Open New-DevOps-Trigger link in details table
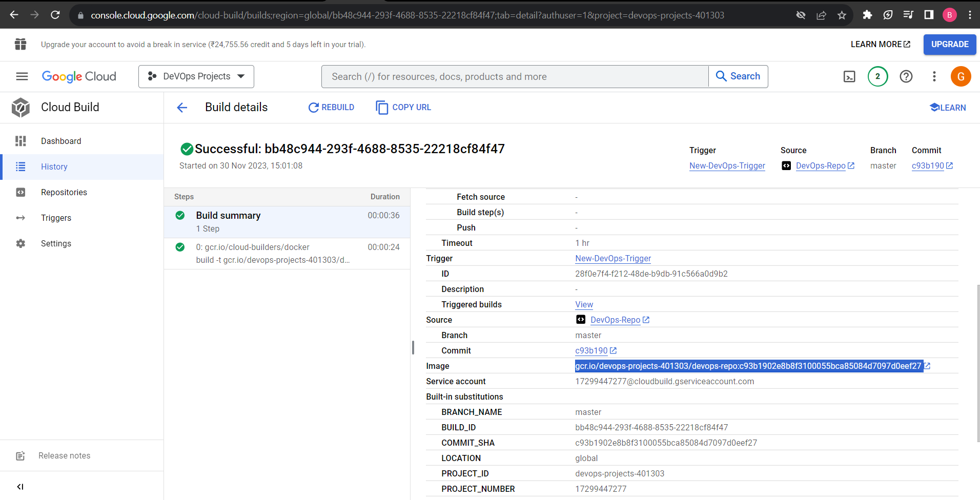Image resolution: width=980 pixels, height=500 pixels. coord(613,259)
